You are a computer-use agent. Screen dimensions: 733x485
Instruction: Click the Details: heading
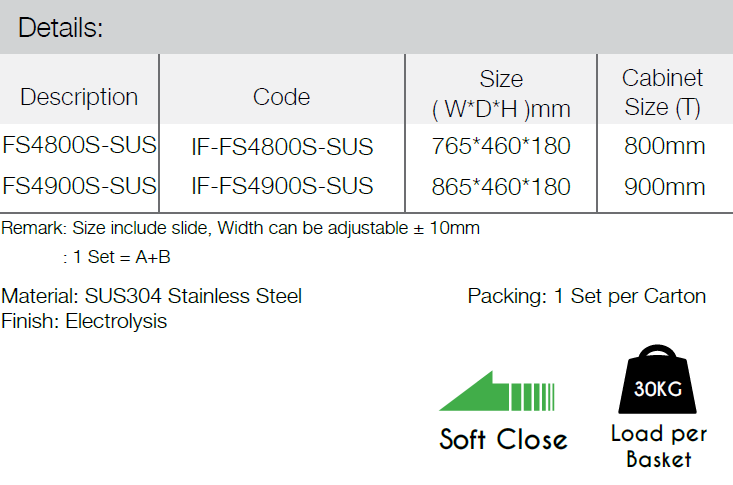pyautogui.click(x=60, y=27)
